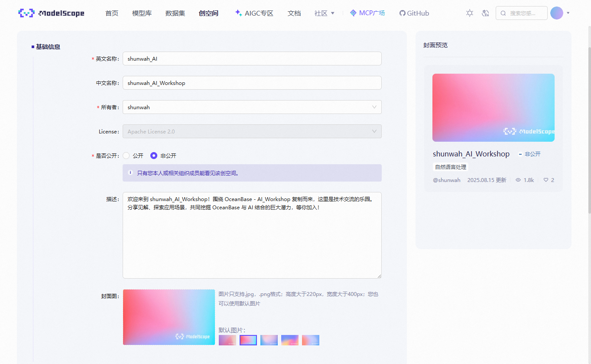Click the heart likes icon in preview card
Image resolution: width=591 pixels, height=364 pixels.
pos(546,180)
